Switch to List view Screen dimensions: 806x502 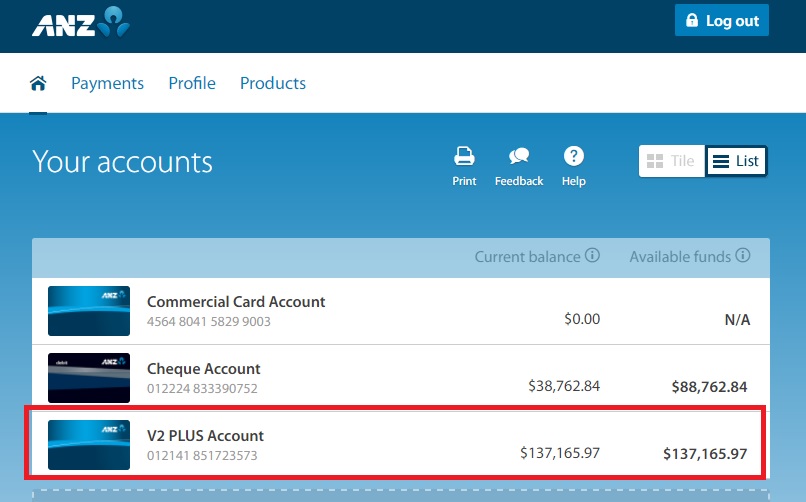736,161
